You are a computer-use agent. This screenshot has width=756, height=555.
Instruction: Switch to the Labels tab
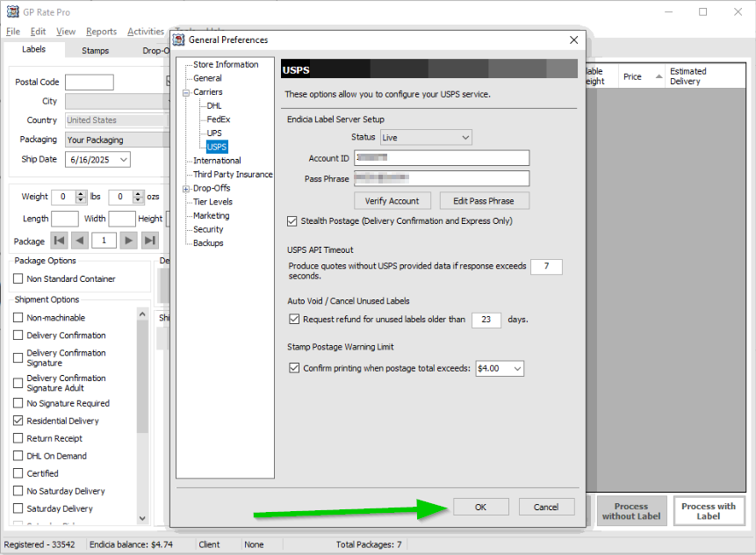coord(33,49)
